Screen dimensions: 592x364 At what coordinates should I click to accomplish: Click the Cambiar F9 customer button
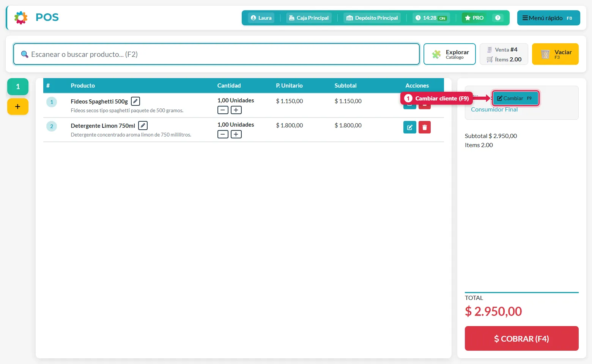(x=515, y=98)
